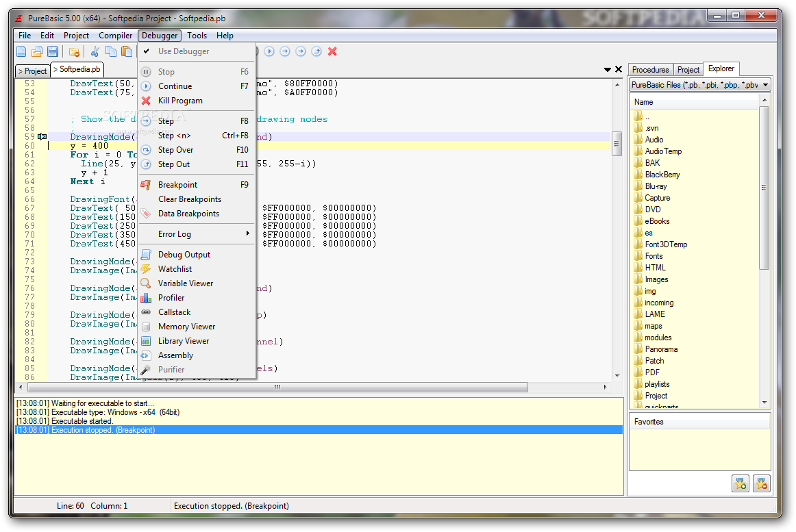The image size is (796, 532).
Task: Switch to the '> Project' editor tab
Action: tap(33, 71)
